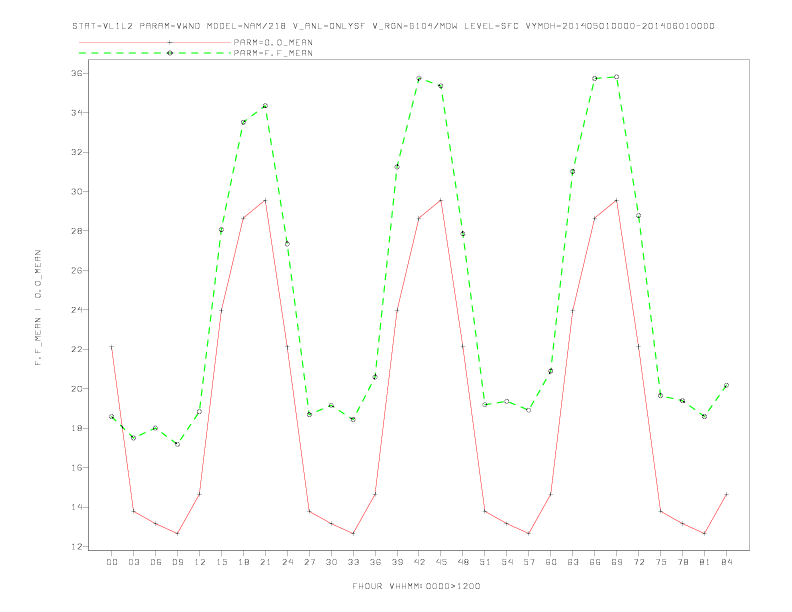Click y-axis tick label 26
The width and height of the screenshot is (792, 612).
(77, 270)
